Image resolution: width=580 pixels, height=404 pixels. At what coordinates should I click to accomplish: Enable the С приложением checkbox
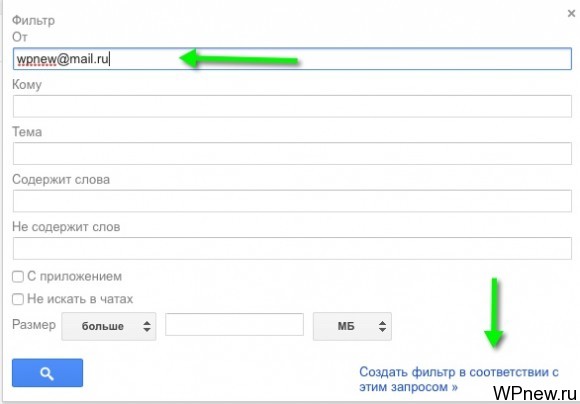coord(18,276)
